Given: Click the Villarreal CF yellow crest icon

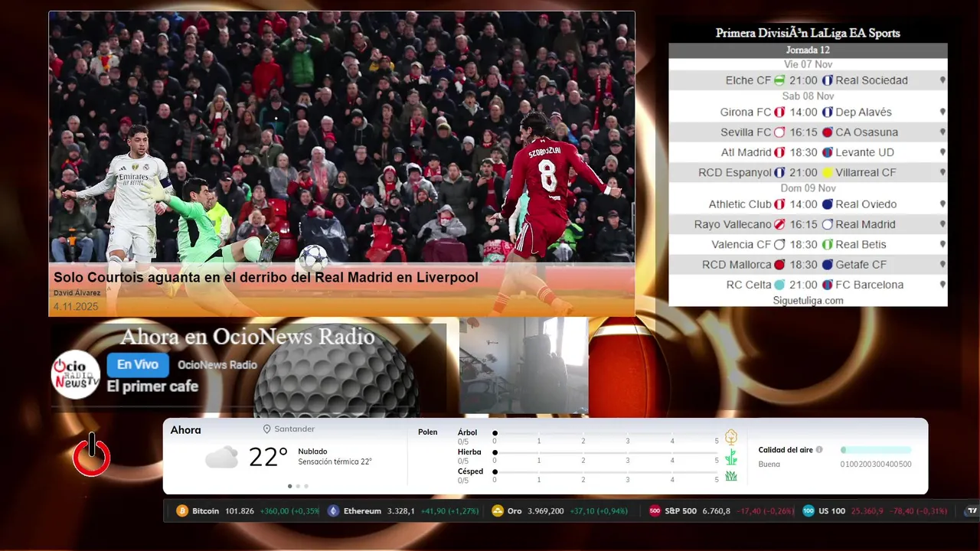Looking at the screenshot, I should 828,173.
